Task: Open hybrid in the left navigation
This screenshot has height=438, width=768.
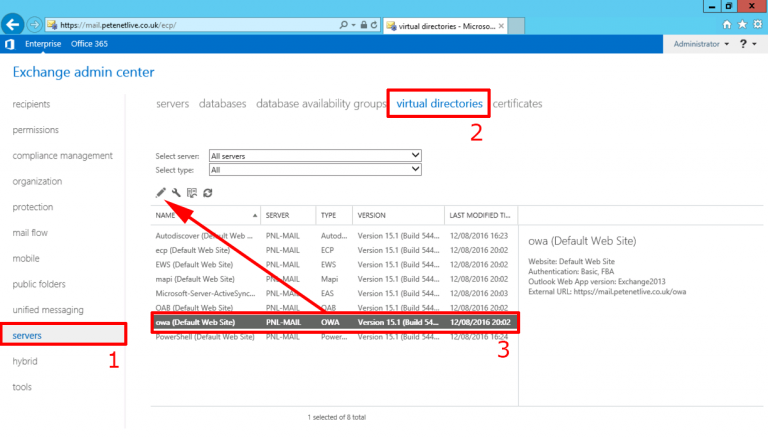Action: 25,361
